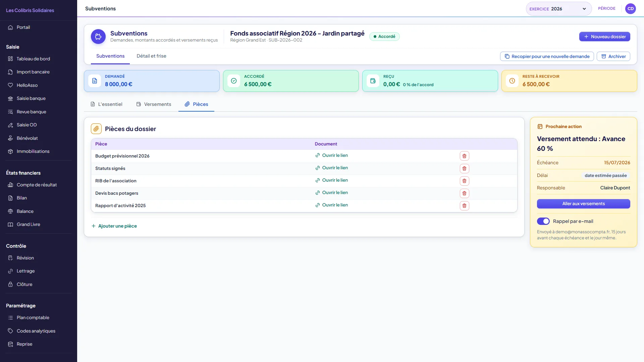Open Import bancaire in the sidebar
This screenshot has width=644, height=362.
39,72
